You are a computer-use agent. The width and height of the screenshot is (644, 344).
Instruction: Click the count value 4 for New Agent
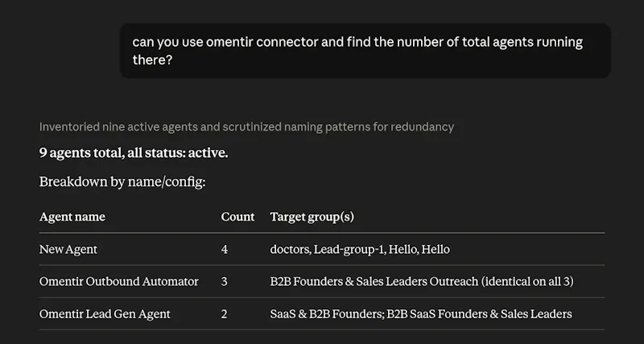(x=225, y=250)
